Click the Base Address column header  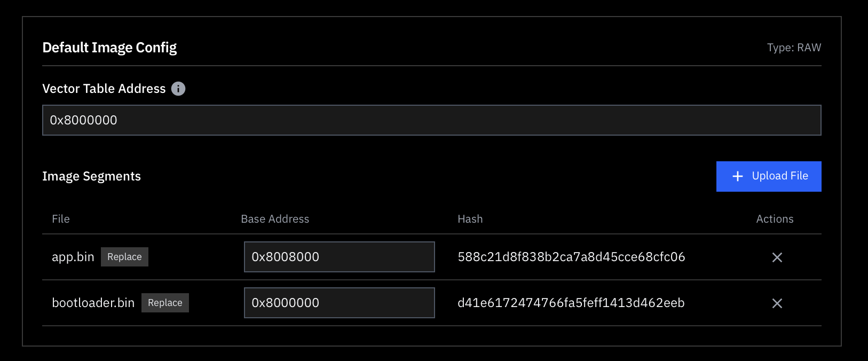pos(275,219)
